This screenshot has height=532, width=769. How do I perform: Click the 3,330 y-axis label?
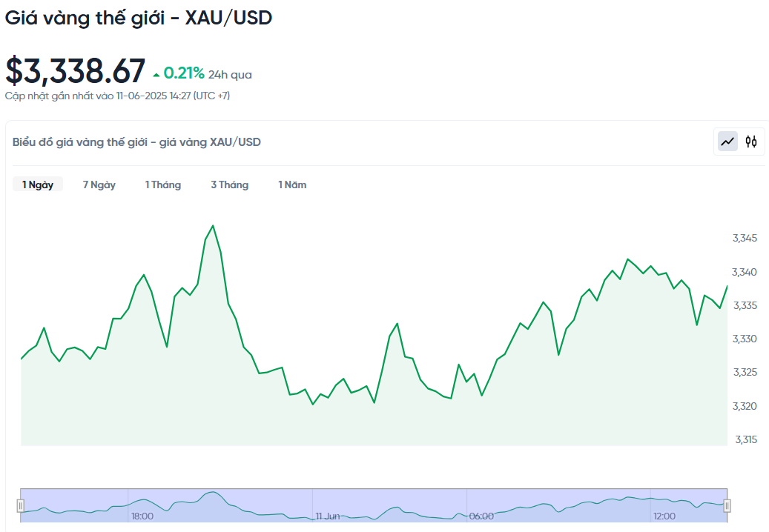745,339
